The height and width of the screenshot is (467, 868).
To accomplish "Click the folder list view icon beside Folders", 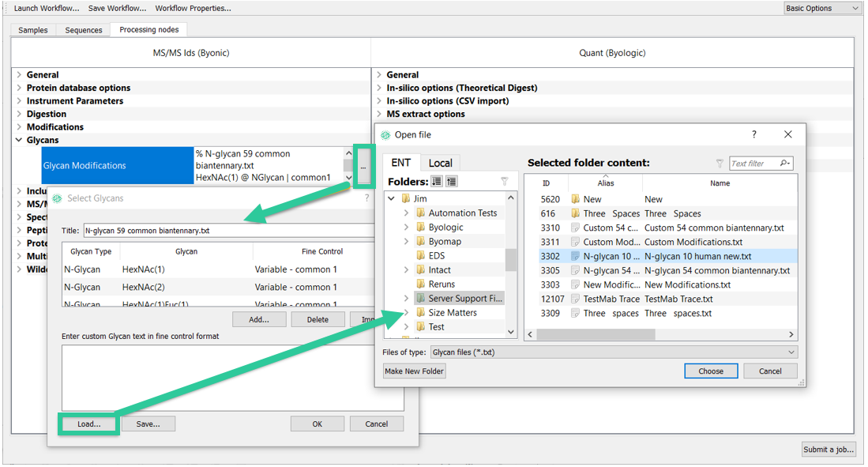I will click(x=437, y=181).
